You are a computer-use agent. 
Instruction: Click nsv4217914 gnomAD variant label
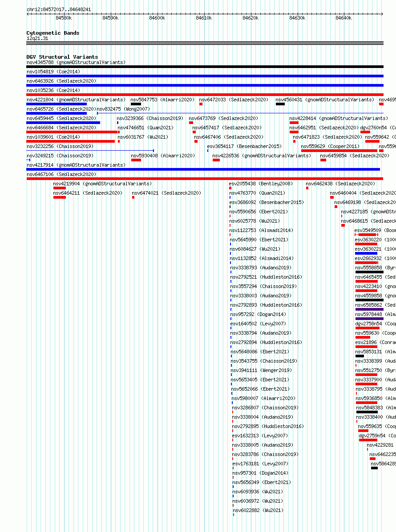pos(76,165)
